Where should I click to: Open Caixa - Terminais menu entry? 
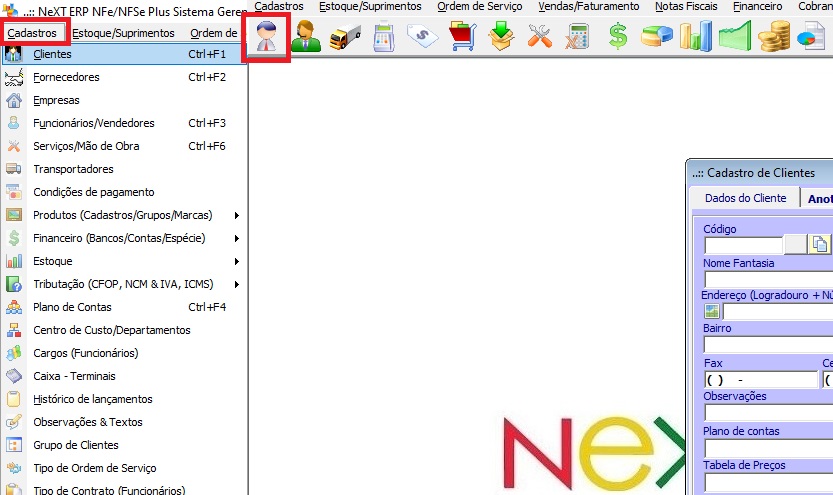tap(125, 376)
